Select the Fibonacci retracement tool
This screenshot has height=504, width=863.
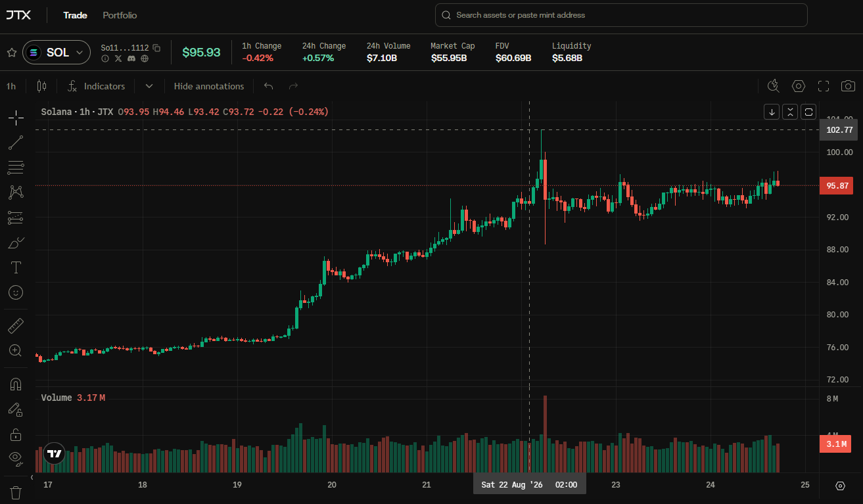point(16,168)
